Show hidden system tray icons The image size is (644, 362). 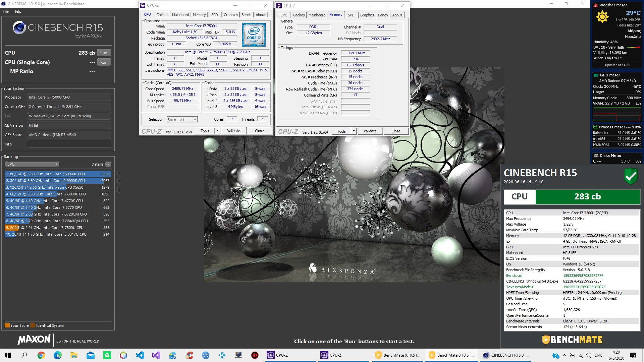click(565, 355)
